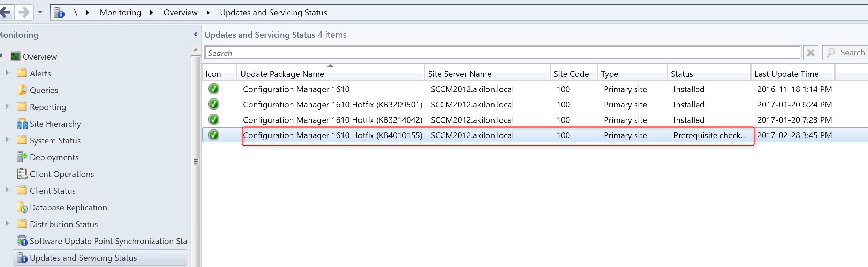This screenshot has width=868, height=267.
Task: Click green check icon for KB4010155 row
Action: point(214,135)
